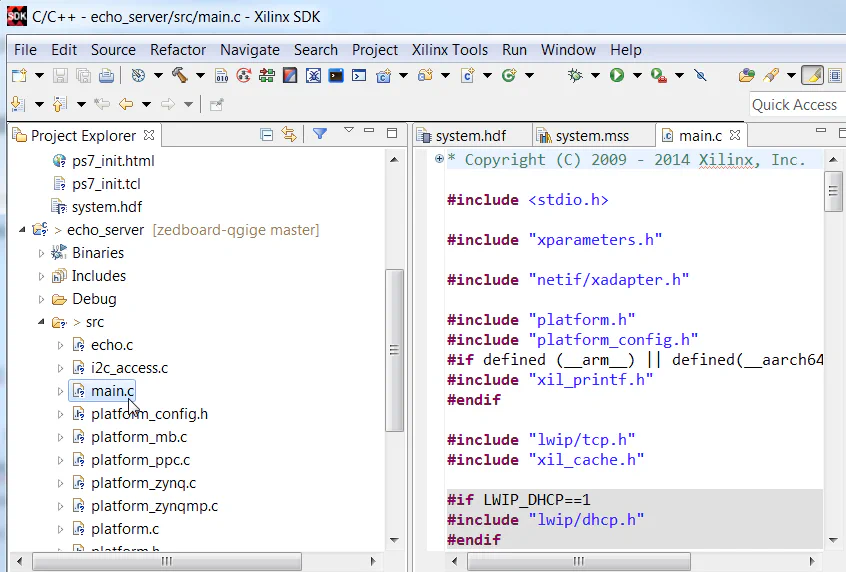The image size is (846, 572).
Task: Click the New file wizard icon
Action: pyautogui.click(x=19, y=75)
